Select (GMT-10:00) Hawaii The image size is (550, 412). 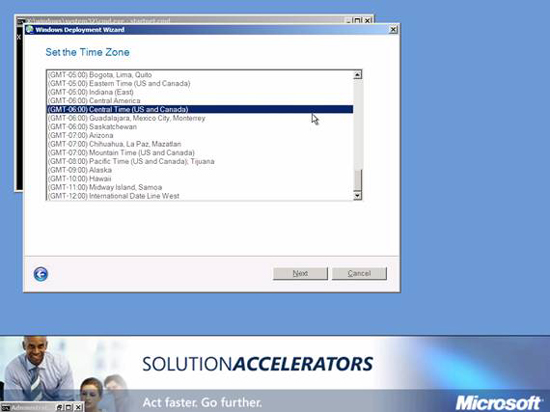coord(200,178)
